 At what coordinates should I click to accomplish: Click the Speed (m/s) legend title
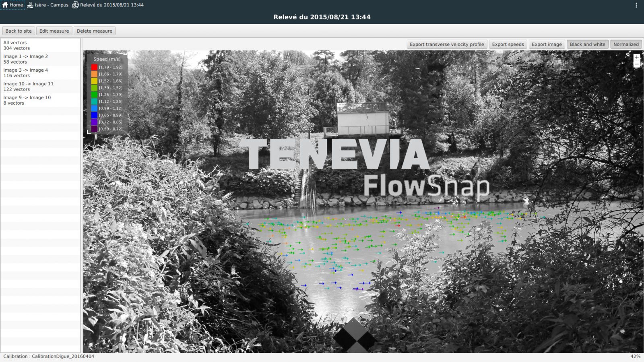coord(107,59)
